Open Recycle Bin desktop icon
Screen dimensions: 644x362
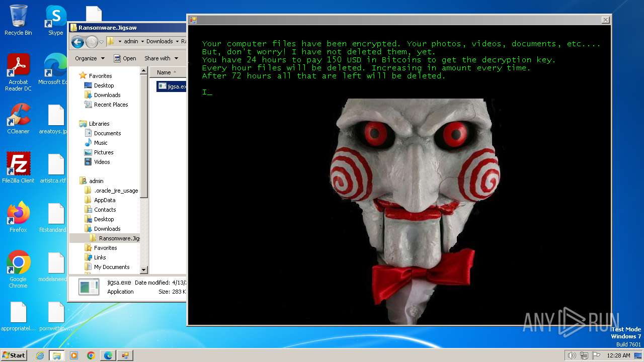pyautogui.click(x=18, y=20)
